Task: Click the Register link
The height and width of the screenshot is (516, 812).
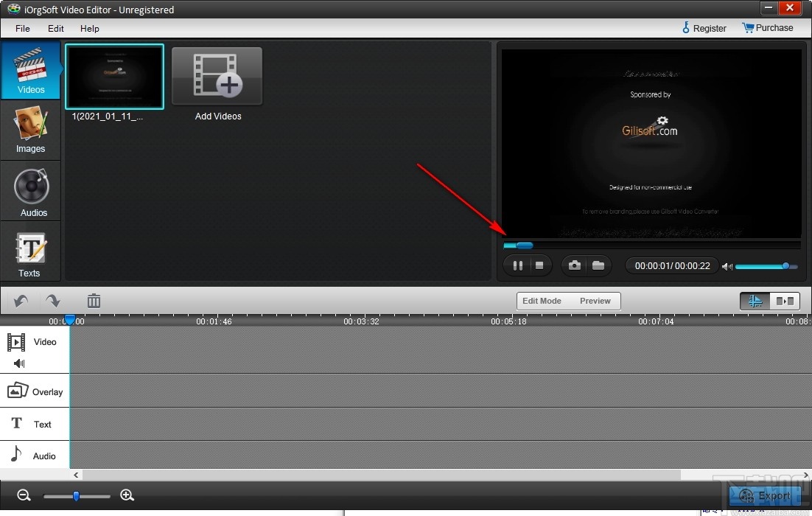Action: pyautogui.click(x=704, y=27)
